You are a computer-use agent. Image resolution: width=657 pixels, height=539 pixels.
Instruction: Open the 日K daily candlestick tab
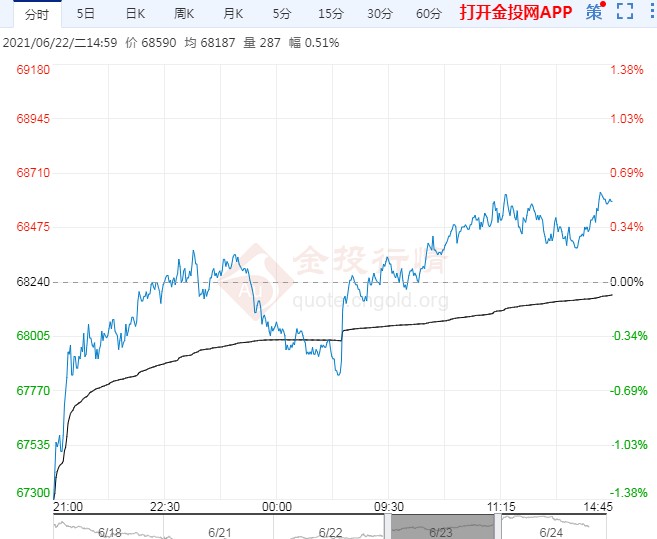[x=135, y=13]
